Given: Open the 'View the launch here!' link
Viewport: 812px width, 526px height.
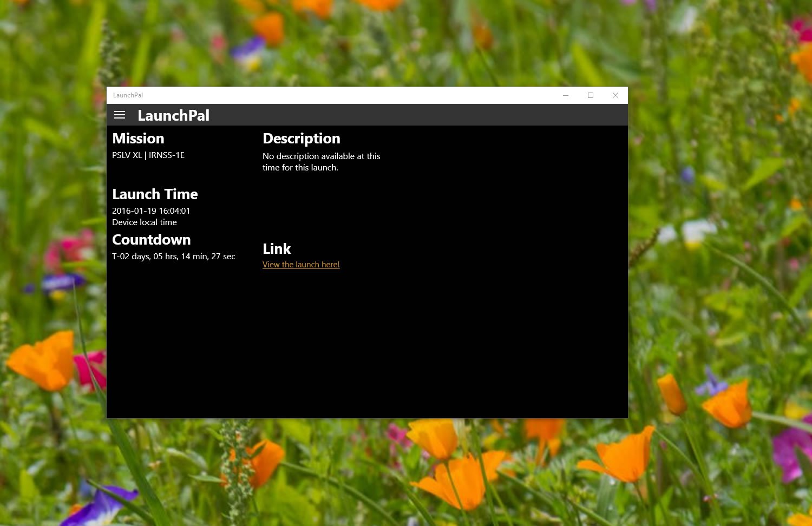Looking at the screenshot, I should coord(301,265).
